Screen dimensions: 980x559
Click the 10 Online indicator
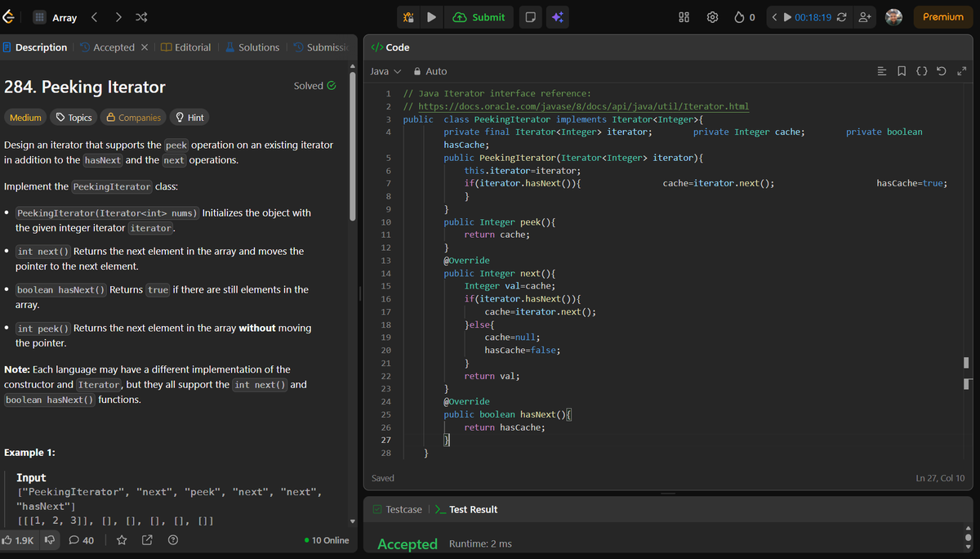coord(326,540)
